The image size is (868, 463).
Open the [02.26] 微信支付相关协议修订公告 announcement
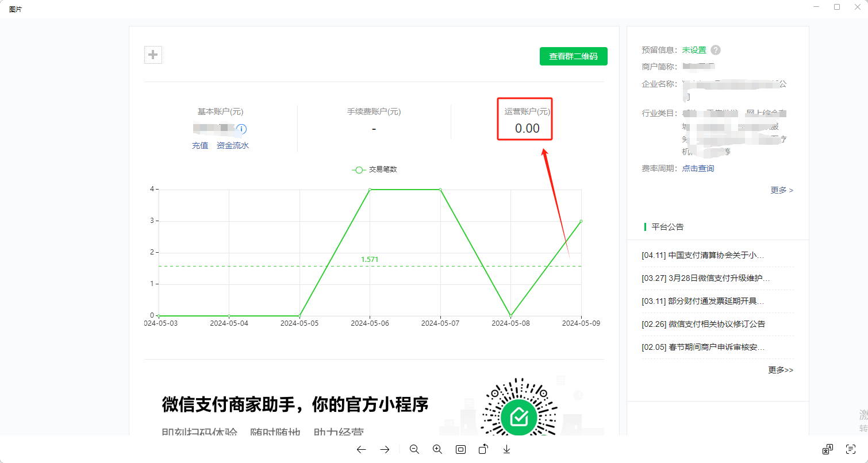(704, 324)
